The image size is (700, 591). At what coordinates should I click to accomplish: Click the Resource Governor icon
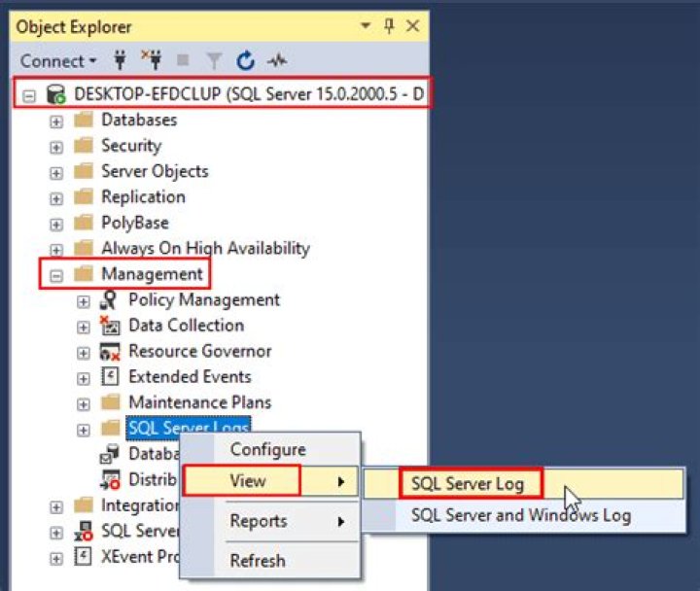click(x=110, y=351)
